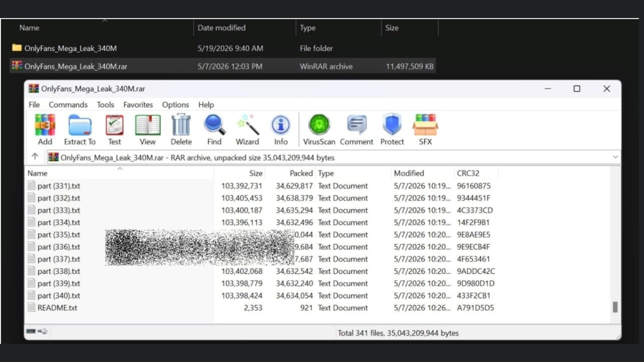Screen dimensions: 644x362
Task: Click rar archive icon in Explorer list
Action: point(17,65)
